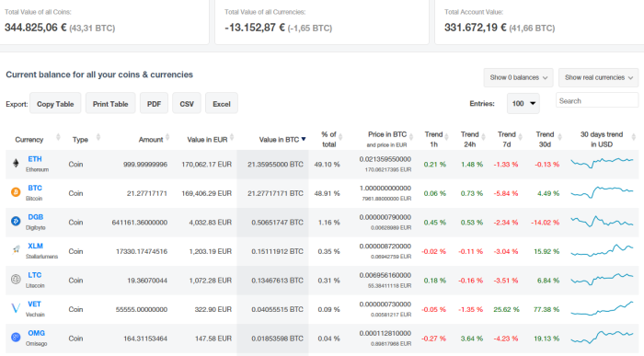Image resolution: width=644 pixels, height=356 pixels.
Task: Click the blue Digibyte coin icon
Action: pyautogui.click(x=16, y=222)
